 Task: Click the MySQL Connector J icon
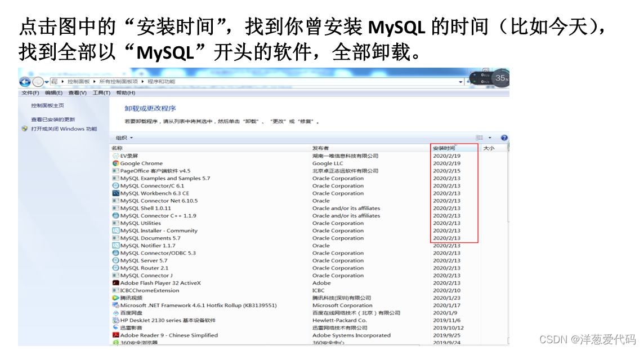116,276
